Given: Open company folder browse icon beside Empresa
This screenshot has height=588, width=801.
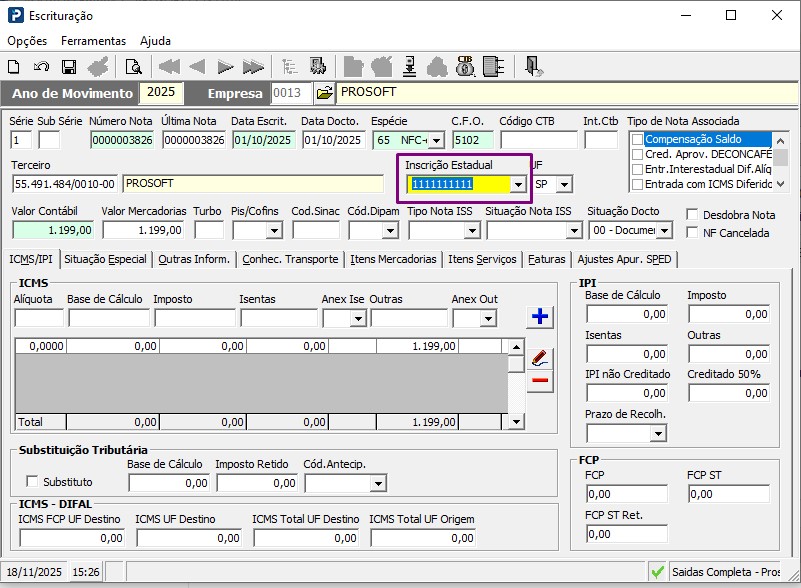Looking at the screenshot, I should coord(324,93).
